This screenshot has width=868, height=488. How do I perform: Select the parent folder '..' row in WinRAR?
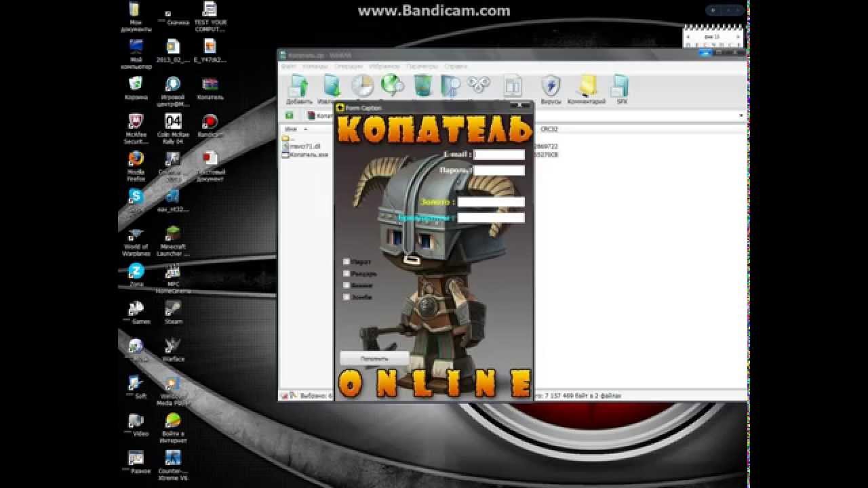(289, 139)
